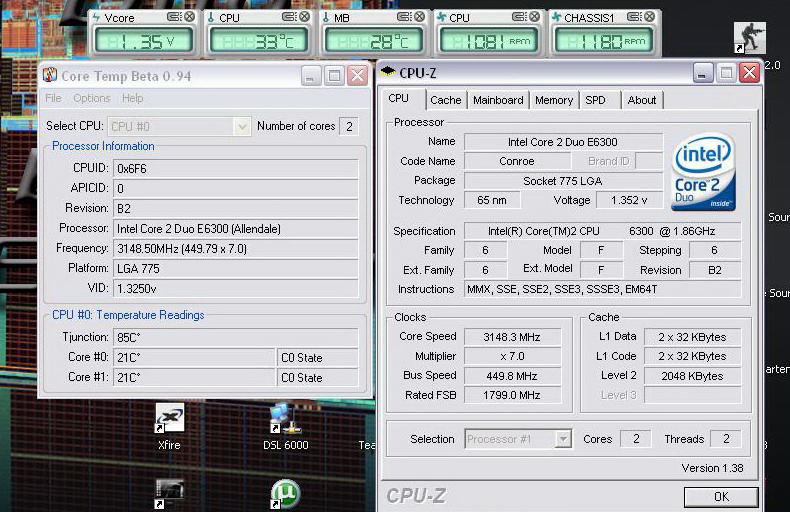The image size is (790, 512).
Task: Click the Package value Socket 775 LGA
Action: click(x=563, y=181)
